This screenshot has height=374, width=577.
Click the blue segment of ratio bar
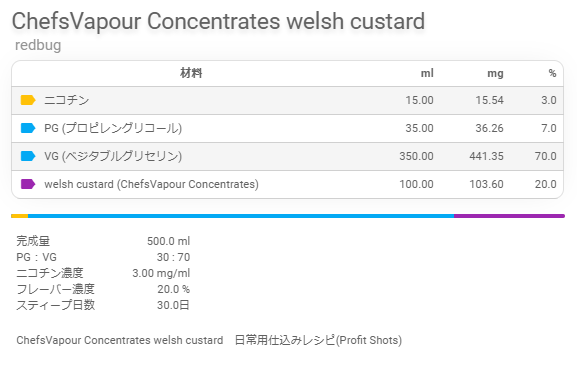point(241,216)
